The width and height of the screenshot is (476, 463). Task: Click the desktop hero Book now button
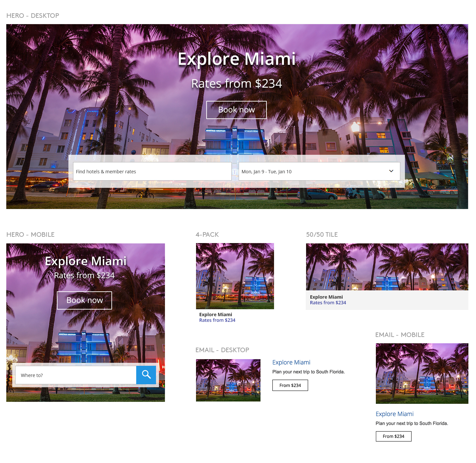pyautogui.click(x=236, y=110)
